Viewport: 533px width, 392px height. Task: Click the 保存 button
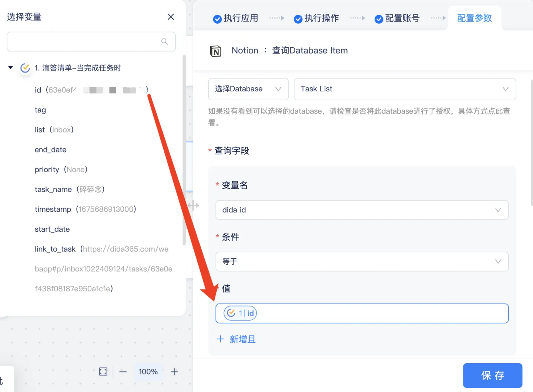[x=493, y=375]
